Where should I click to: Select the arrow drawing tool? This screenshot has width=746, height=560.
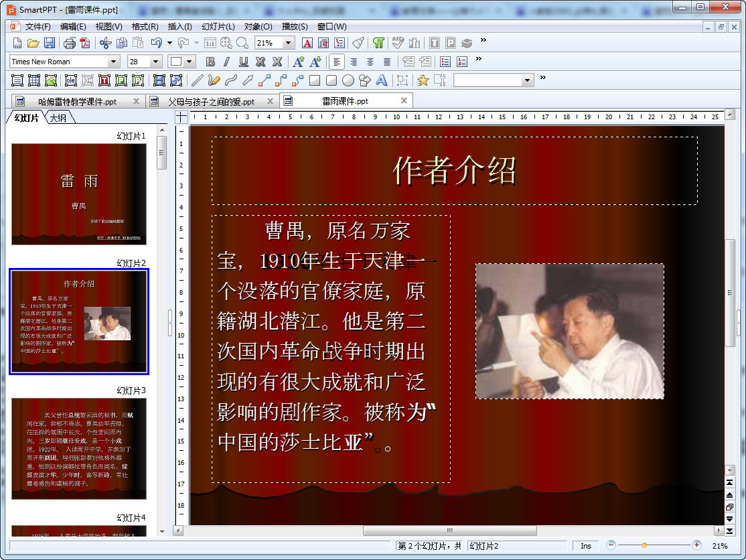point(247,80)
